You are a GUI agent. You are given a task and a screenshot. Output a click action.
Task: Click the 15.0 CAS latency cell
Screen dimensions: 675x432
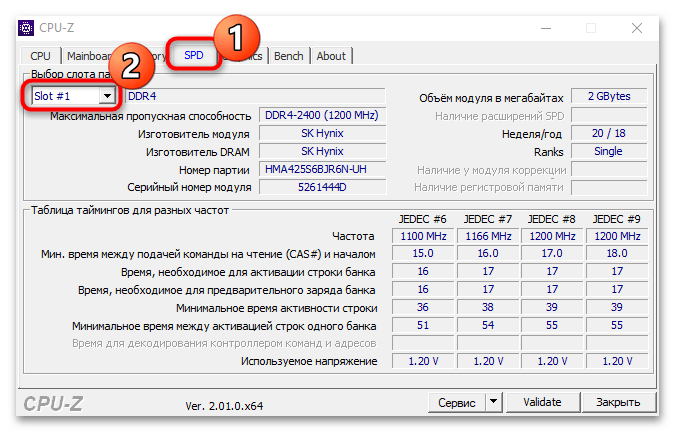(423, 253)
